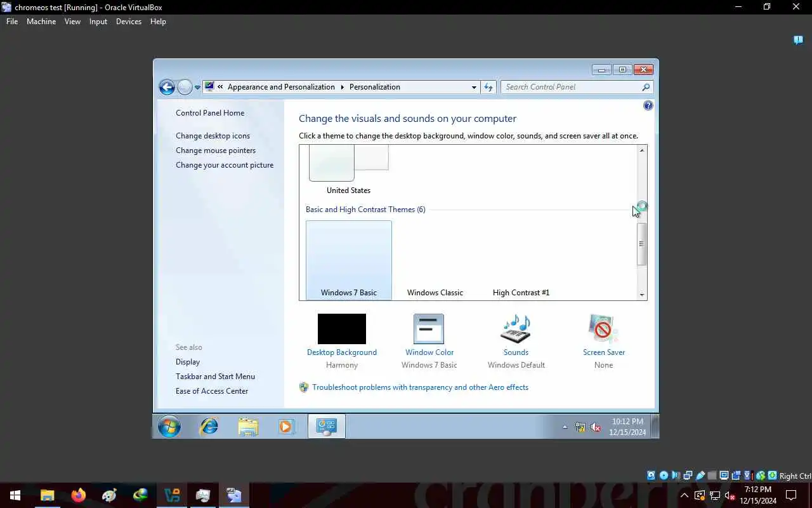Viewport: 812px width, 508px height.
Task: Click host Windows Start button
Action: (x=15, y=495)
